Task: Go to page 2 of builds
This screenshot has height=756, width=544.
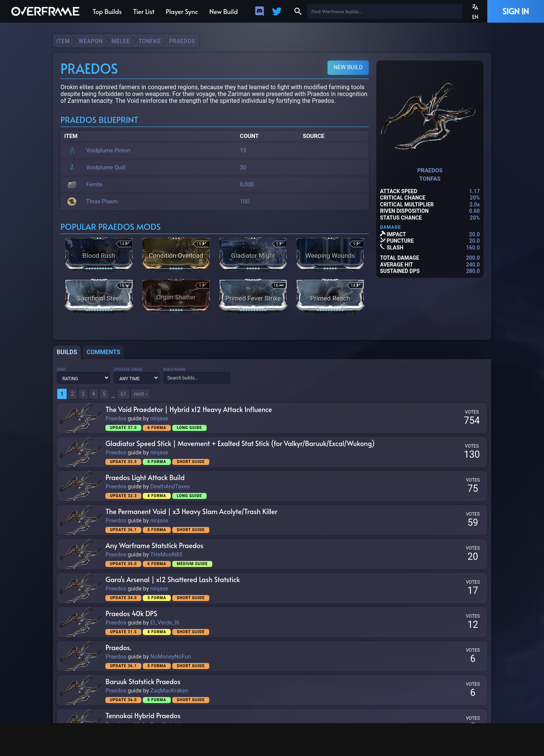Action: (x=73, y=394)
